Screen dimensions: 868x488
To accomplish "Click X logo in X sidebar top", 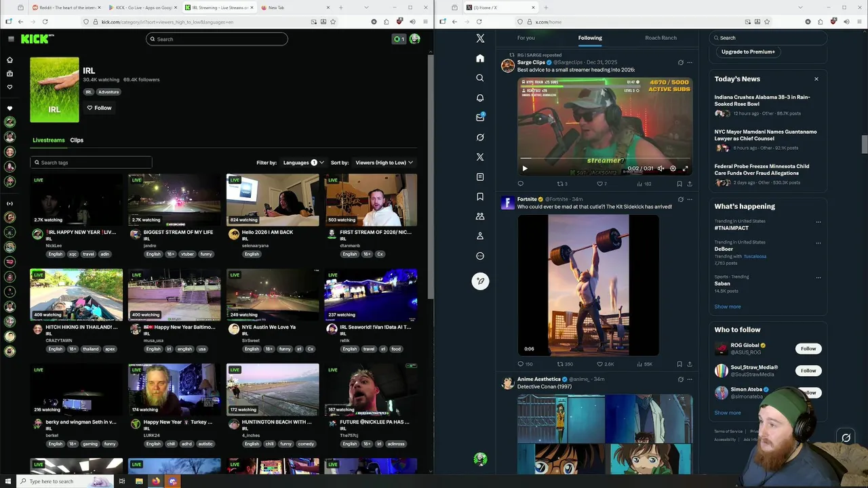I will (x=480, y=39).
